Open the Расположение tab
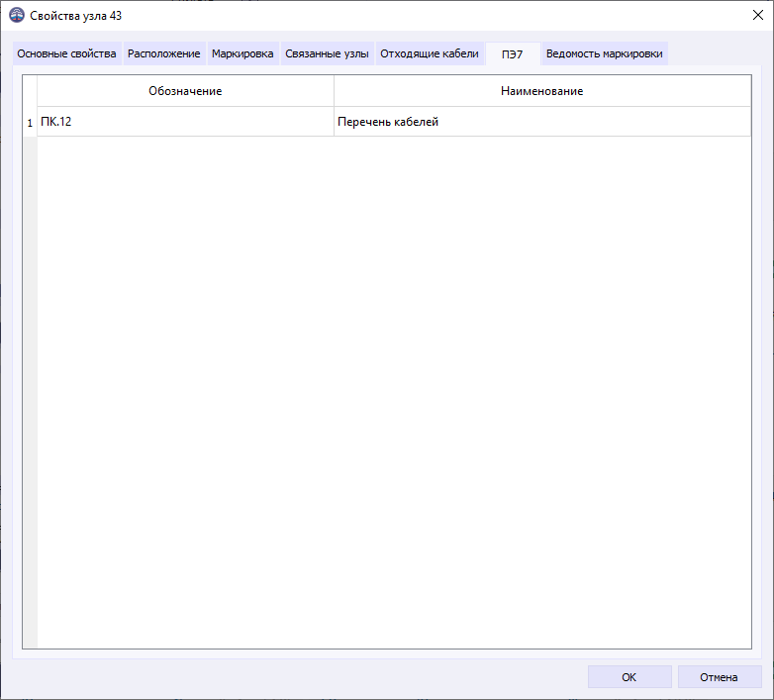Image resolution: width=774 pixels, height=700 pixels. coord(164,53)
